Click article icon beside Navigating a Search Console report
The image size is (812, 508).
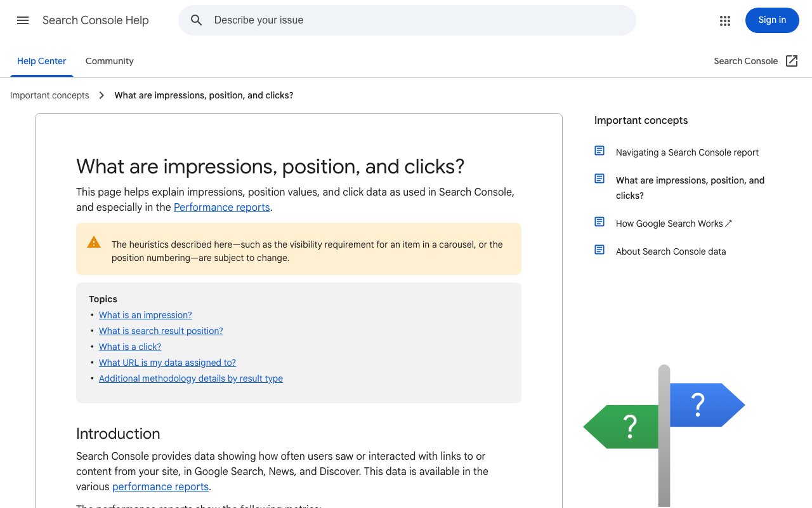(x=599, y=150)
